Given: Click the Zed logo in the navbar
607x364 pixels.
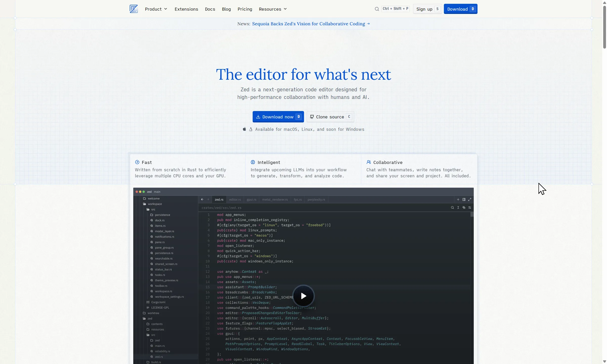Looking at the screenshot, I should 134,9.
